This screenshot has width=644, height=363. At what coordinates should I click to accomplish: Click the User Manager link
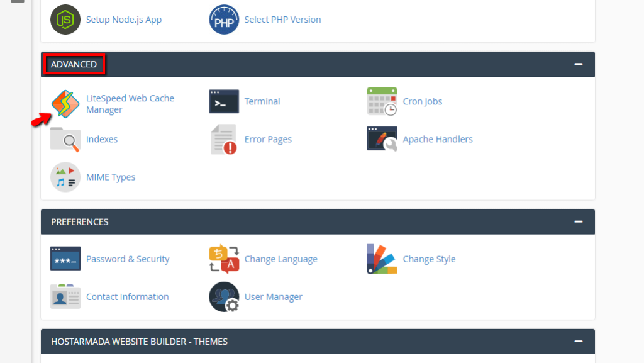click(x=273, y=297)
